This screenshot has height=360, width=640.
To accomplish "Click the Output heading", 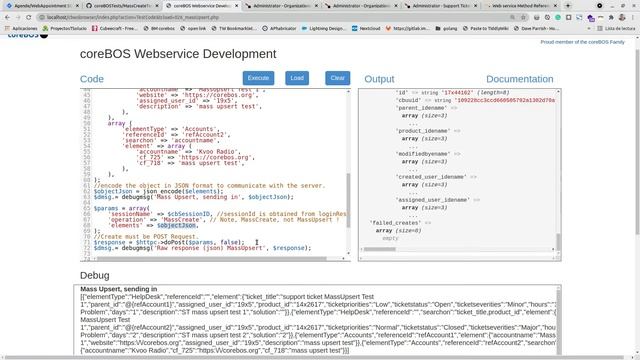I will point(379,79).
